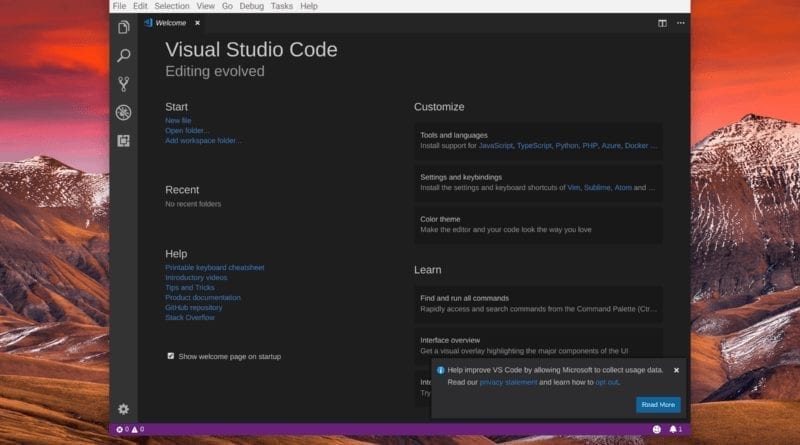The width and height of the screenshot is (800, 445).
Task: Install Azure support link
Action: tap(611, 145)
